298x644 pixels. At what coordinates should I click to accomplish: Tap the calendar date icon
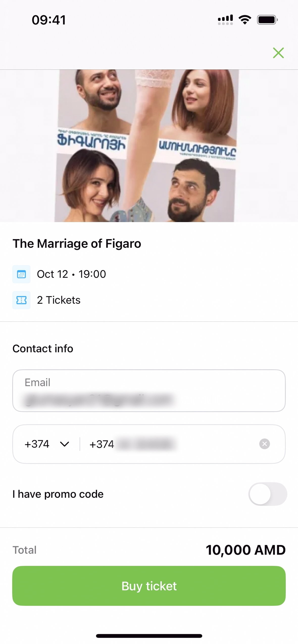(x=21, y=274)
